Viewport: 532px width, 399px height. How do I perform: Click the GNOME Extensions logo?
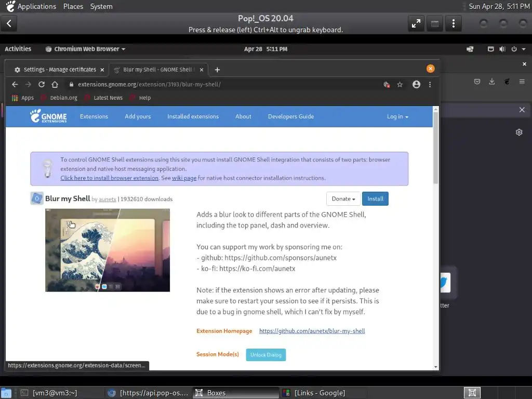point(48,116)
